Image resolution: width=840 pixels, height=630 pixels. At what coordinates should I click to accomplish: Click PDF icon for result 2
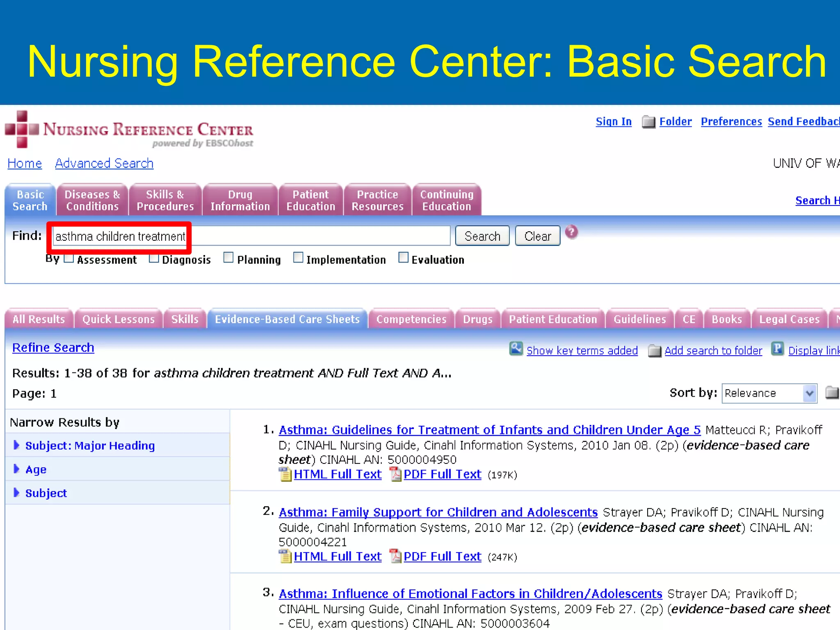tap(395, 557)
